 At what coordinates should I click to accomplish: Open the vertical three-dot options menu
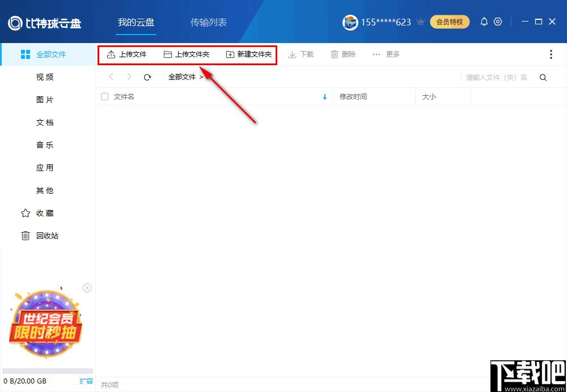(x=551, y=54)
